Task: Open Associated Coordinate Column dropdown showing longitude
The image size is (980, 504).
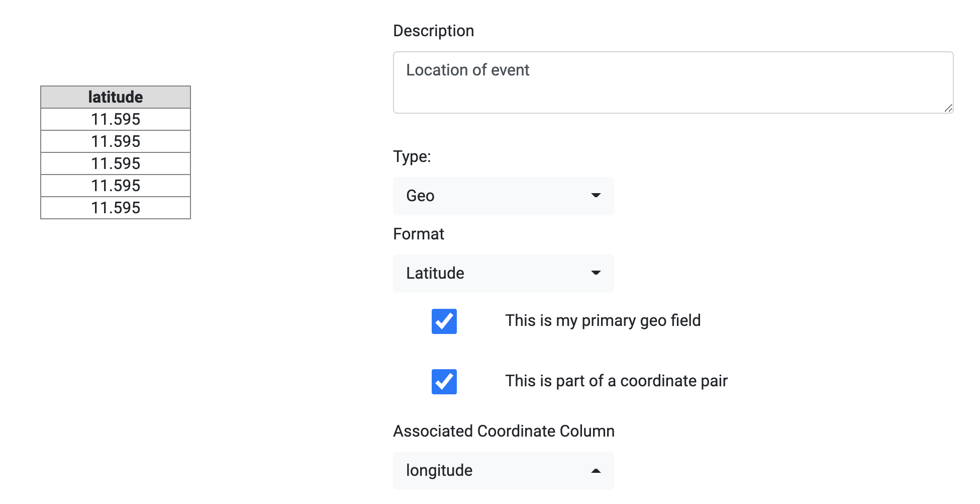Action: (x=503, y=470)
